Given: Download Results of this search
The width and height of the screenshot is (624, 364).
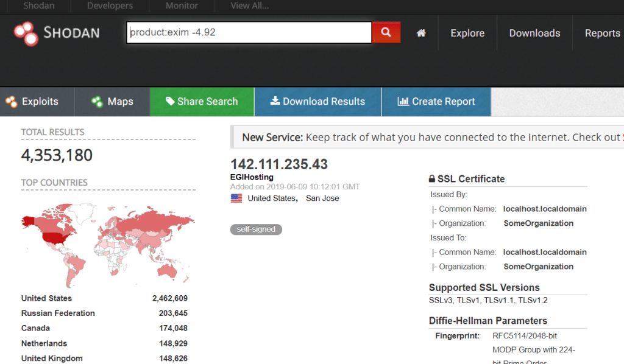Looking at the screenshot, I should [317, 102].
